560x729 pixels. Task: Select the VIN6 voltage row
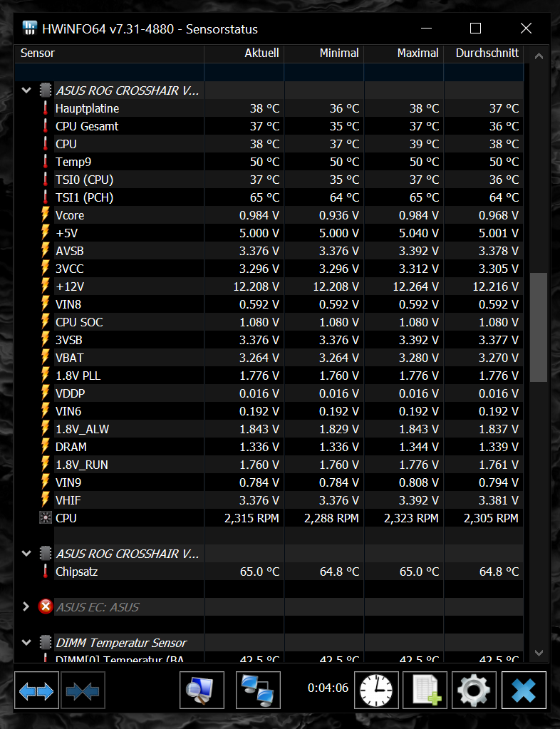tap(269, 411)
